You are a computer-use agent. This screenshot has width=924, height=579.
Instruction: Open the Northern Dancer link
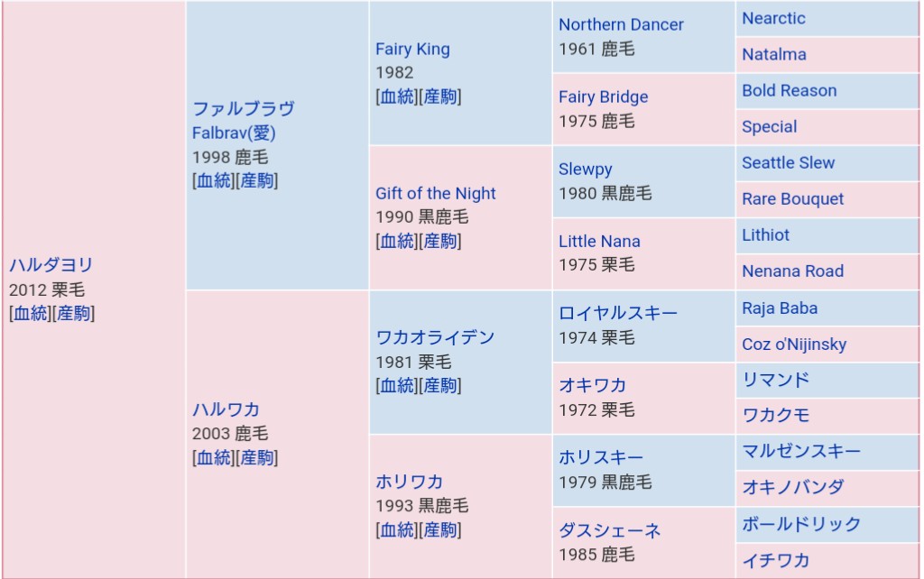click(621, 24)
